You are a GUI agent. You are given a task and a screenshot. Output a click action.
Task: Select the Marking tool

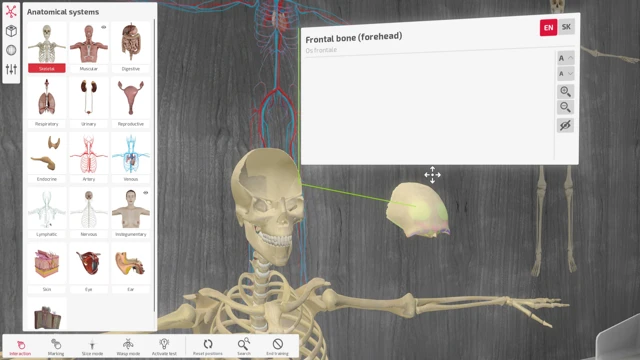point(56,347)
